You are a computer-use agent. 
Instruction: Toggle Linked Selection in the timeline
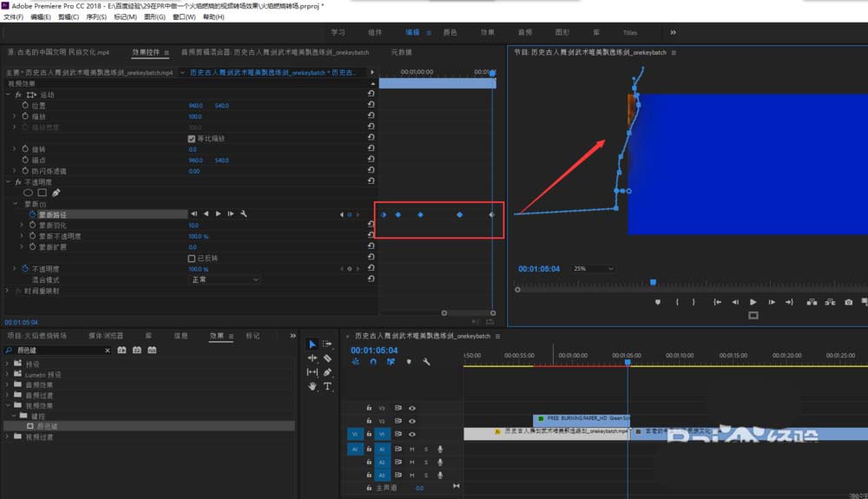point(391,362)
